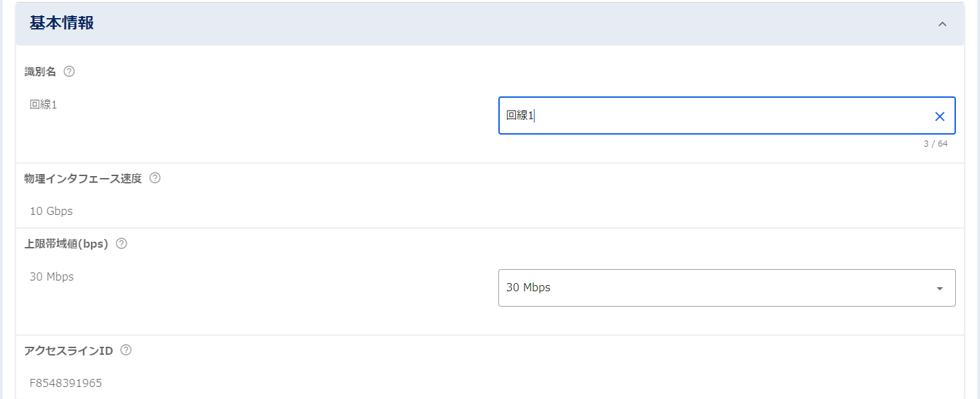Click the access line ID F8548391965
Screen dimensions: 980x399
66,383
